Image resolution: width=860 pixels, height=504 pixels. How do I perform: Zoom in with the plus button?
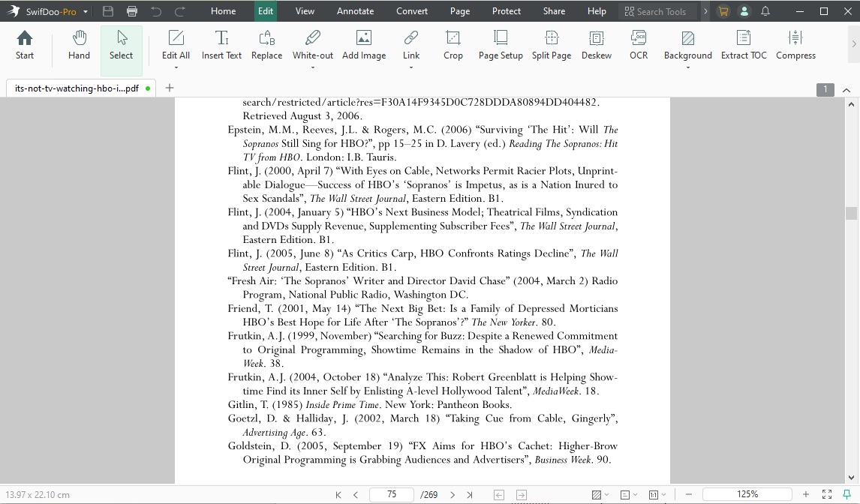click(x=806, y=495)
